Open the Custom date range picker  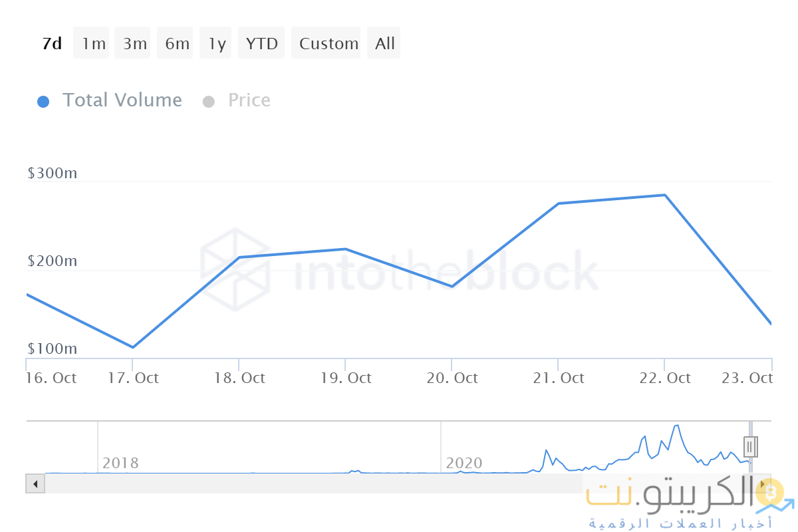pos(329,44)
